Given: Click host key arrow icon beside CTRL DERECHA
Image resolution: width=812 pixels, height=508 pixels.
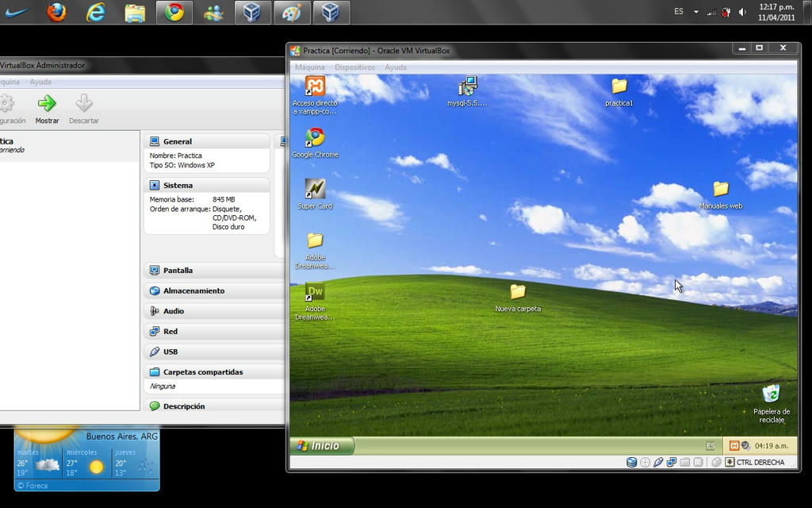Looking at the screenshot, I should 730,462.
